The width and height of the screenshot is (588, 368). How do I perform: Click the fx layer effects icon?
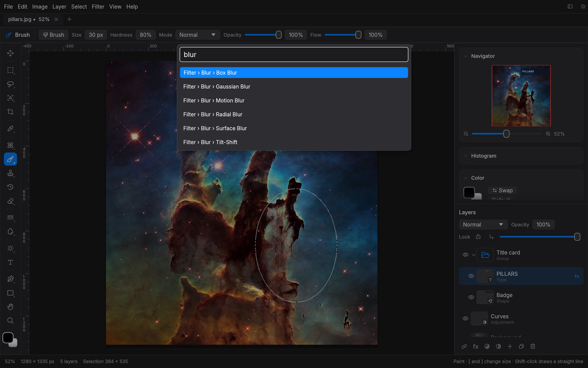476,346
